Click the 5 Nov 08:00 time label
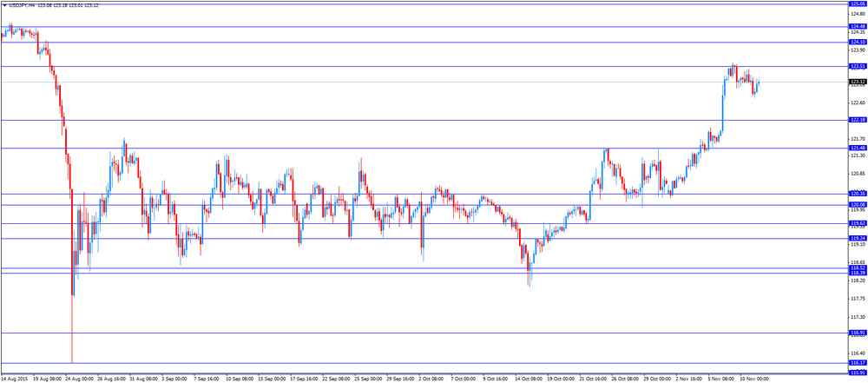The image size is (868, 383). pyautogui.click(x=720, y=380)
